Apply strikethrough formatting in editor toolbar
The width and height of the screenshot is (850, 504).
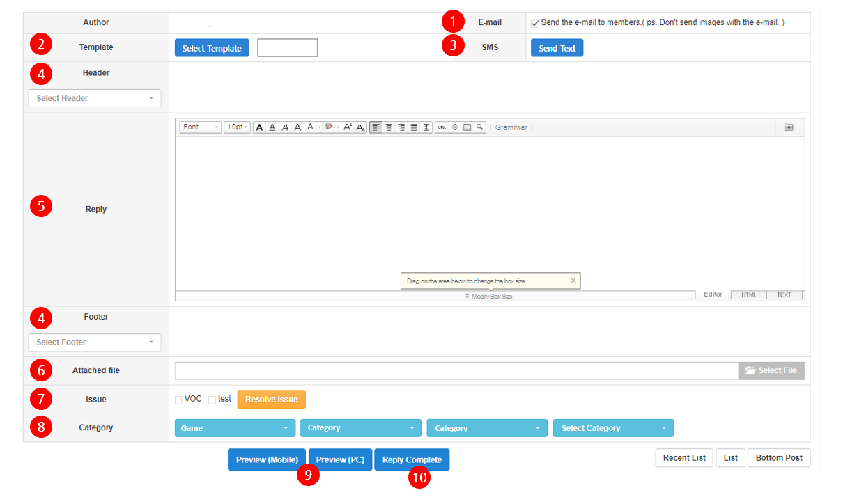coord(297,127)
